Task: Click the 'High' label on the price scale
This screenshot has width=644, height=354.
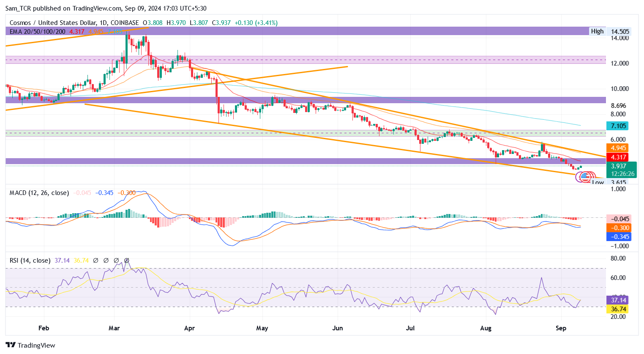Action: point(597,31)
